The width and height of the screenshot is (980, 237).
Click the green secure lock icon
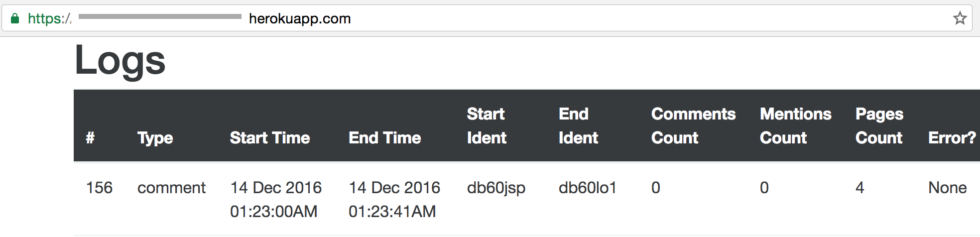pos(15,19)
